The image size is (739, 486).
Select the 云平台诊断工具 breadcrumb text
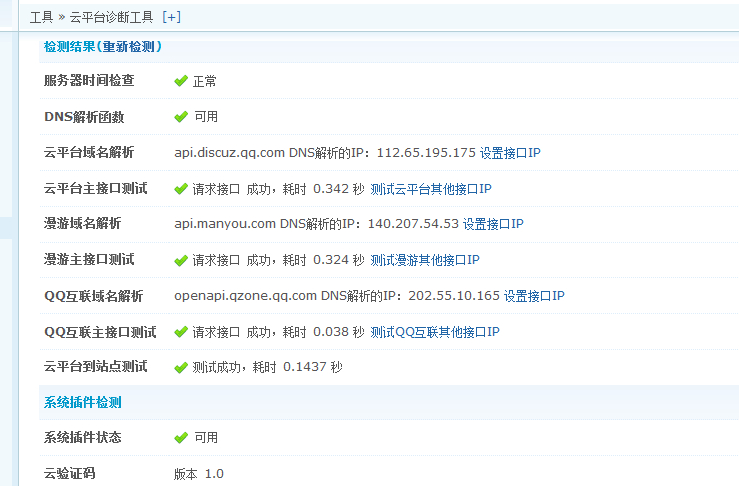(112, 17)
